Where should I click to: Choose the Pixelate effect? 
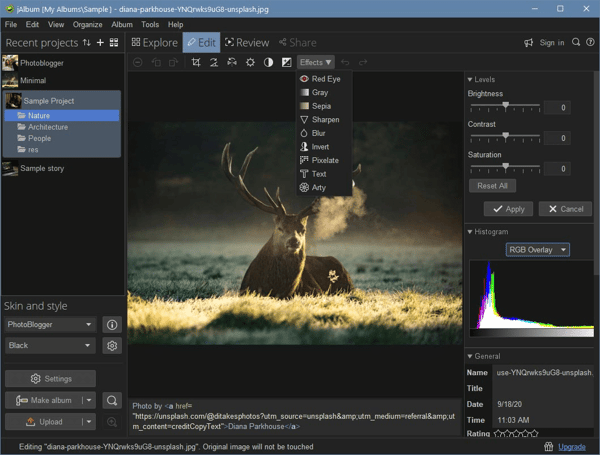click(x=324, y=160)
